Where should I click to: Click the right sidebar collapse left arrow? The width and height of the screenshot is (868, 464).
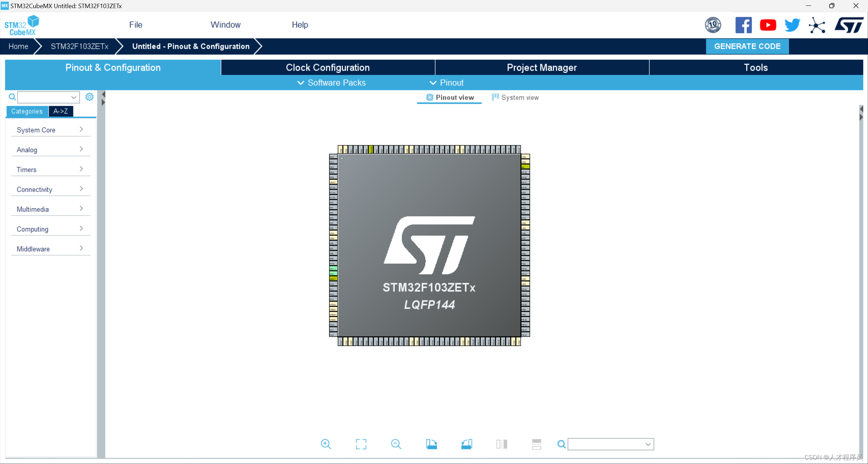tap(861, 109)
